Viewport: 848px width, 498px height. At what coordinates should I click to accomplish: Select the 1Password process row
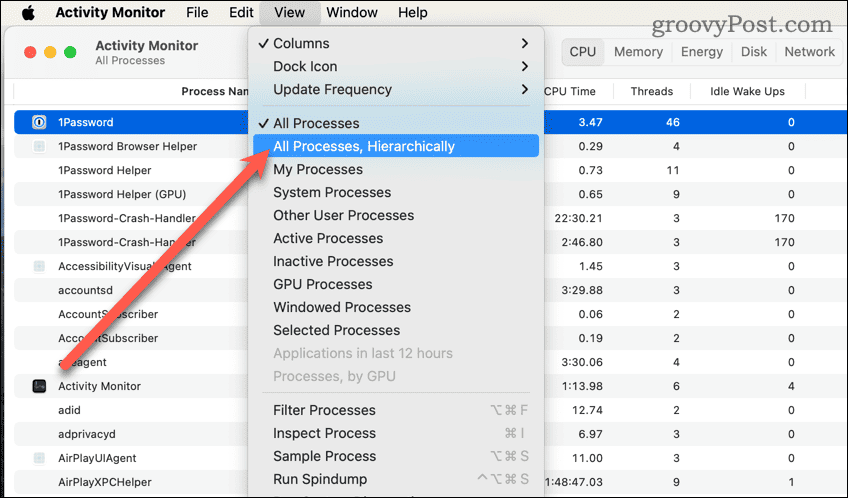[x=430, y=122]
